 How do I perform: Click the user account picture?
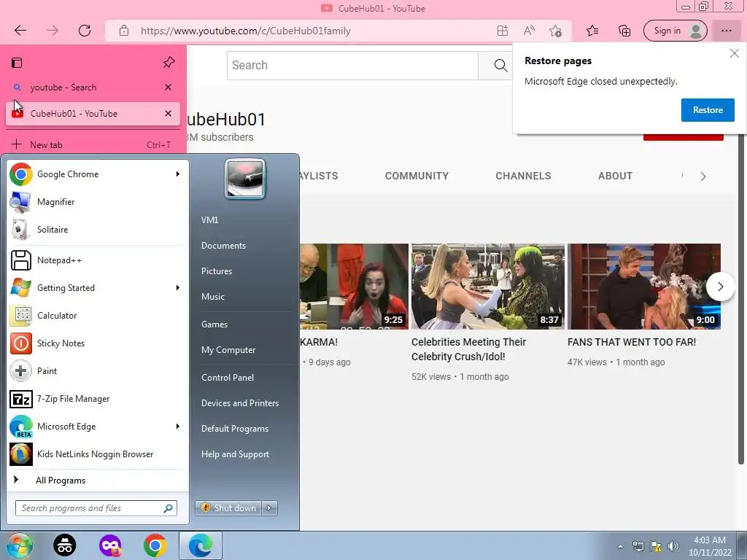[245, 179]
